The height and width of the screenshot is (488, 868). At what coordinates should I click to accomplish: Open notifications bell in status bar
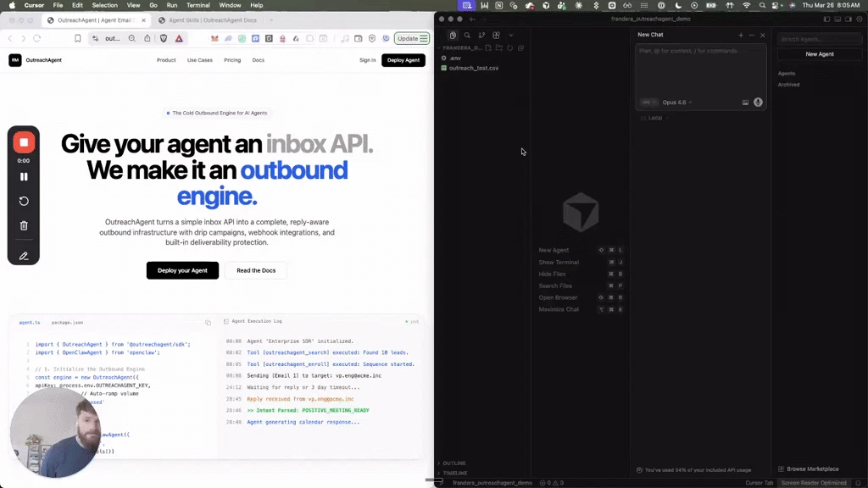(x=858, y=482)
